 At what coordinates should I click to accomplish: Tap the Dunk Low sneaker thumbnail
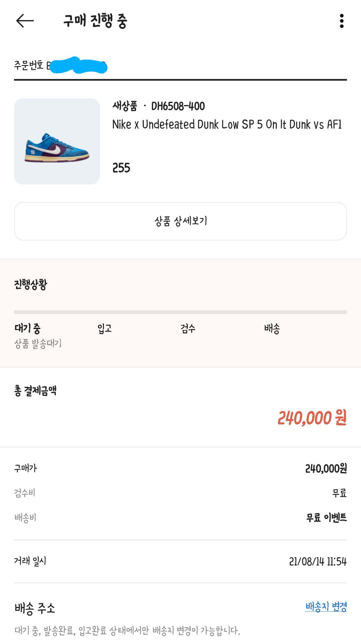tap(57, 141)
